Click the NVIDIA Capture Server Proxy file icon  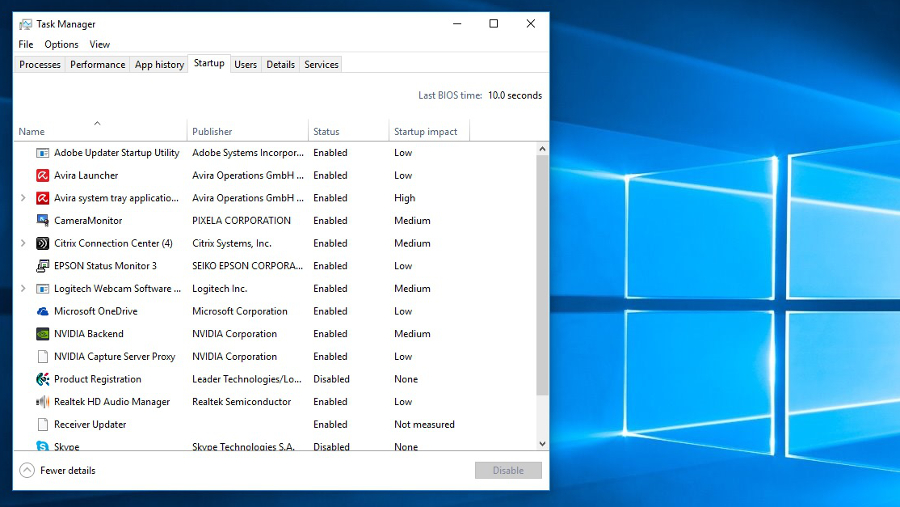click(42, 357)
